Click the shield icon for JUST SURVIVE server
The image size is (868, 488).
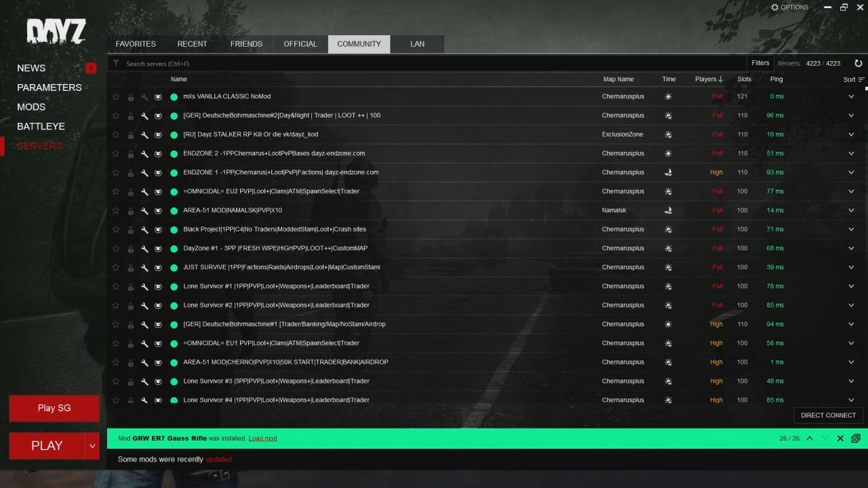(158, 267)
